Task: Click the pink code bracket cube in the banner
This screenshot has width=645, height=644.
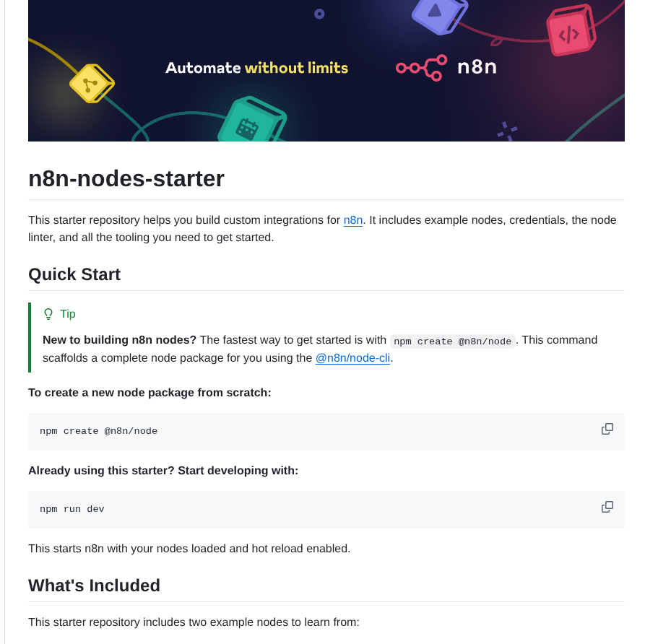Action: pos(570,32)
